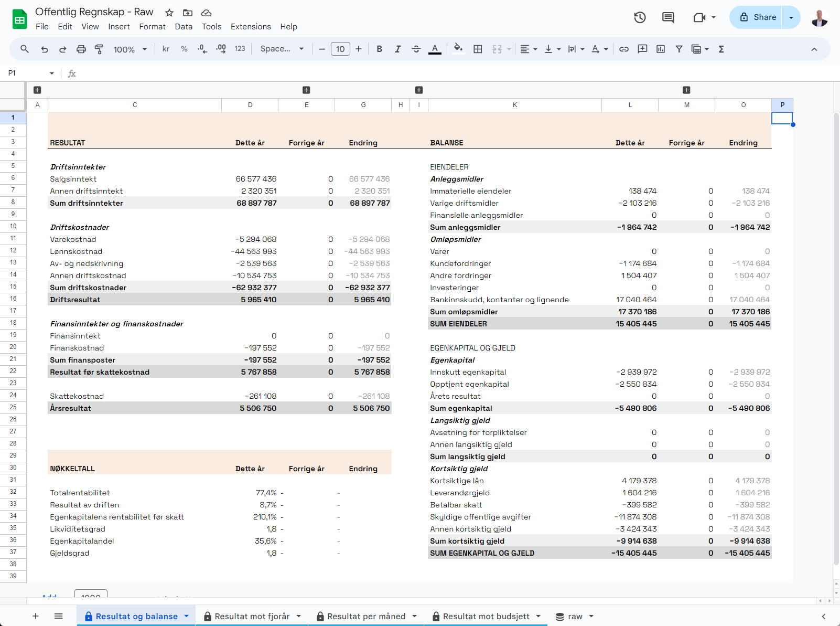840x626 pixels.
Task: Toggle strikethrough formatting
Action: tap(416, 49)
